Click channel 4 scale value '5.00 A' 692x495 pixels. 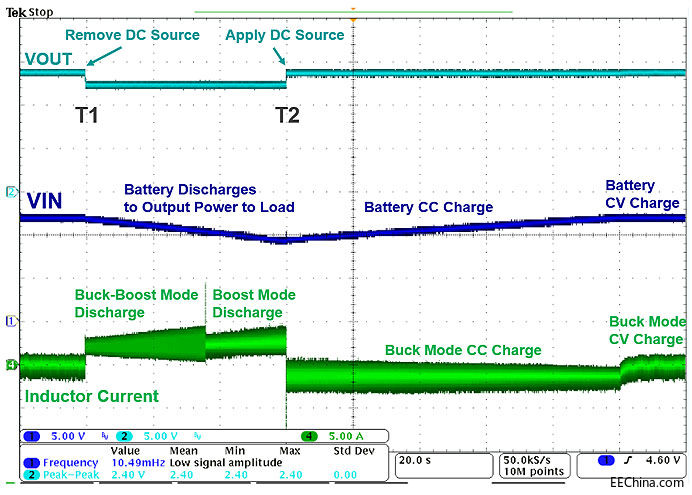pyautogui.click(x=346, y=436)
